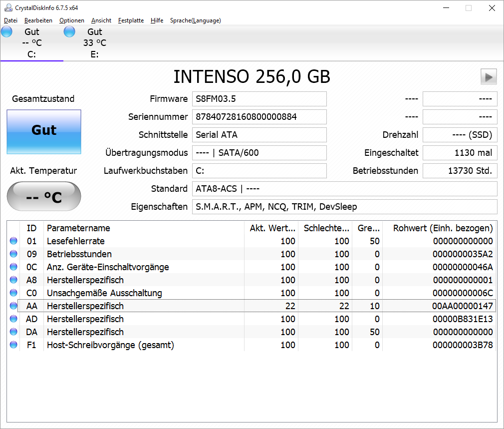Click blue status orb for drive E:

coord(69,31)
